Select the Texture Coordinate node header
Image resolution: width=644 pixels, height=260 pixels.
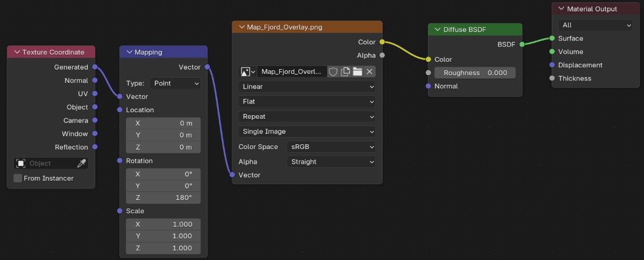[x=52, y=52]
